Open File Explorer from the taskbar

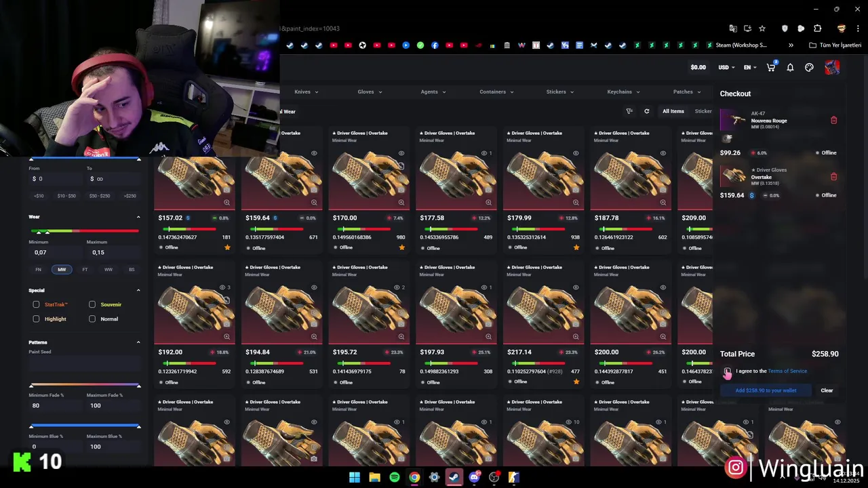tap(374, 477)
